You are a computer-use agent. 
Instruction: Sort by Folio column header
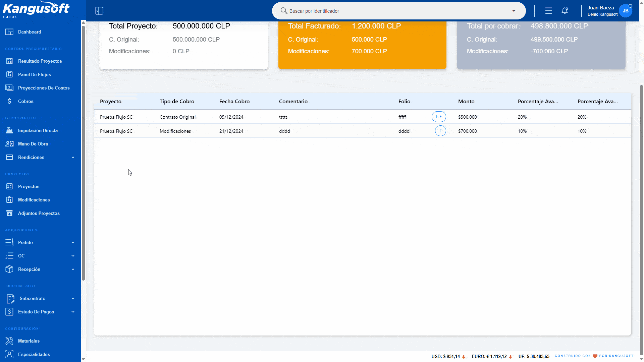click(404, 101)
